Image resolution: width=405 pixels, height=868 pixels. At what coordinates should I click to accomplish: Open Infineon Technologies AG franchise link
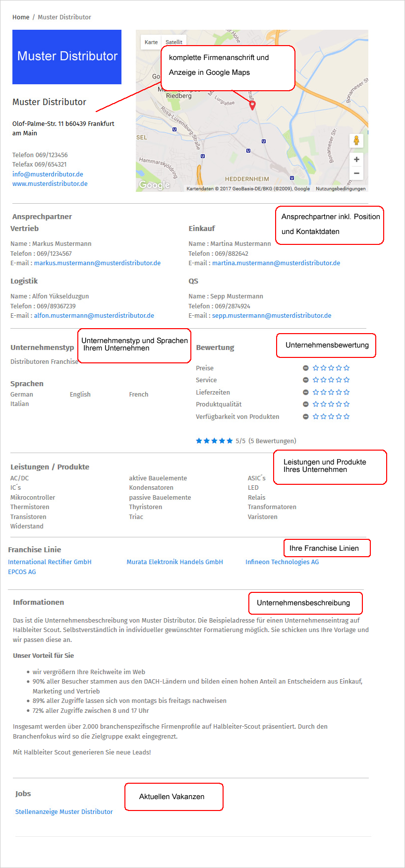click(x=282, y=562)
